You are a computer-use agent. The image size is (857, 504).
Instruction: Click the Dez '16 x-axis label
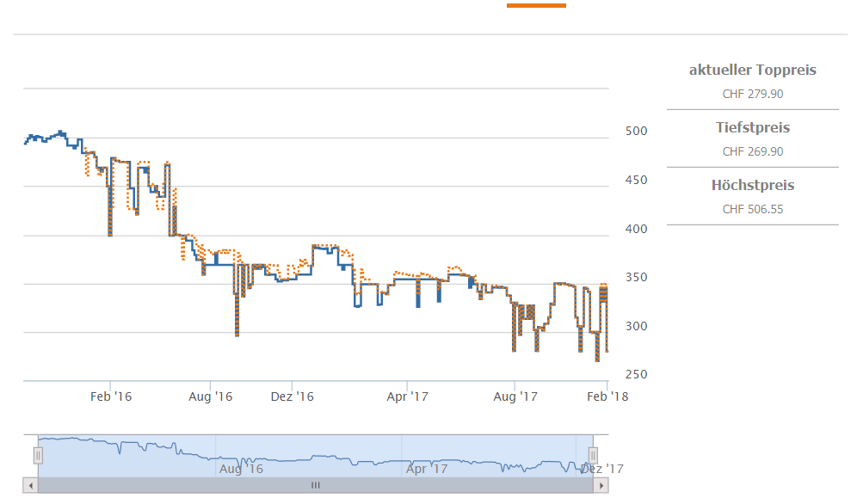coord(293,396)
